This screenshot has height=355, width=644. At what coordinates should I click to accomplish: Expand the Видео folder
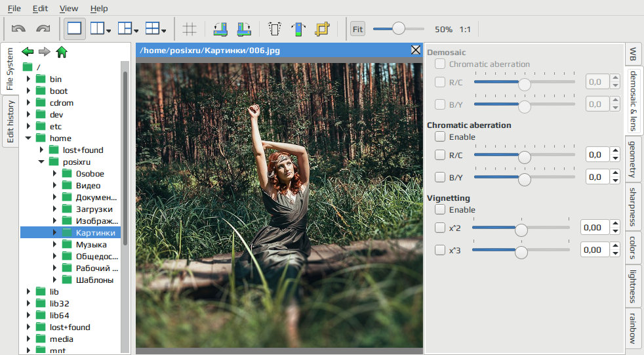(x=54, y=185)
